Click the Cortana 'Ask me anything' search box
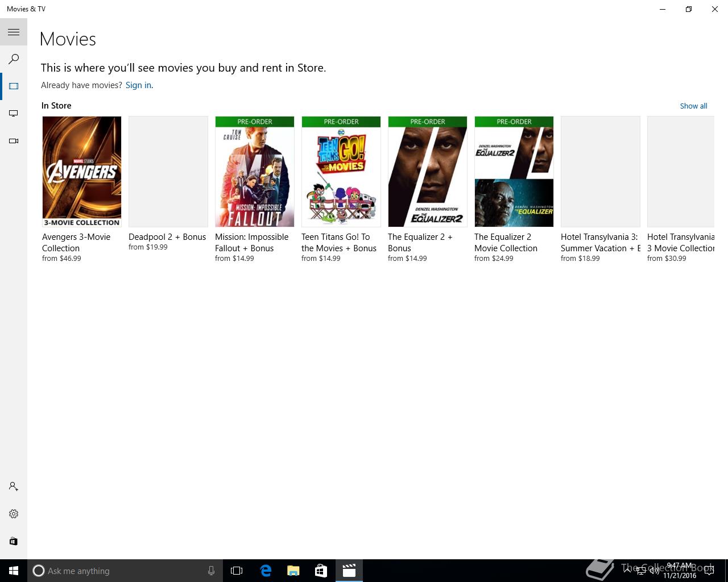Image resolution: width=728 pixels, height=582 pixels. [125, 571]
